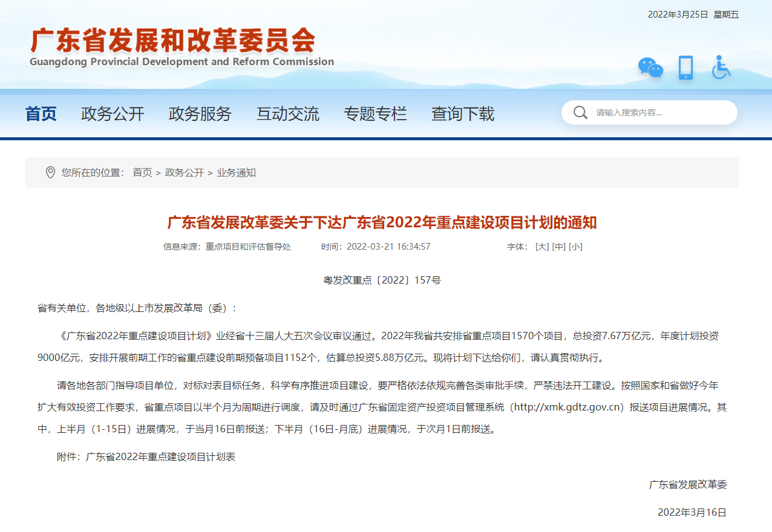This screenshot has width=772, height=532.
Task: Click the search magnifier icon
Action: pyautogui.click(x=580, y=112)
